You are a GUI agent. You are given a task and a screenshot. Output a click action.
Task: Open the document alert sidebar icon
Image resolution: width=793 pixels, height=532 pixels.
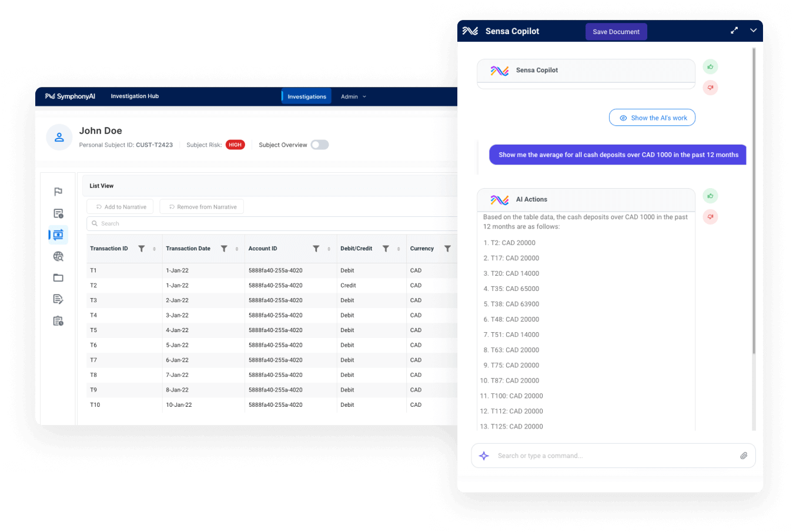[x=58, y=213]
